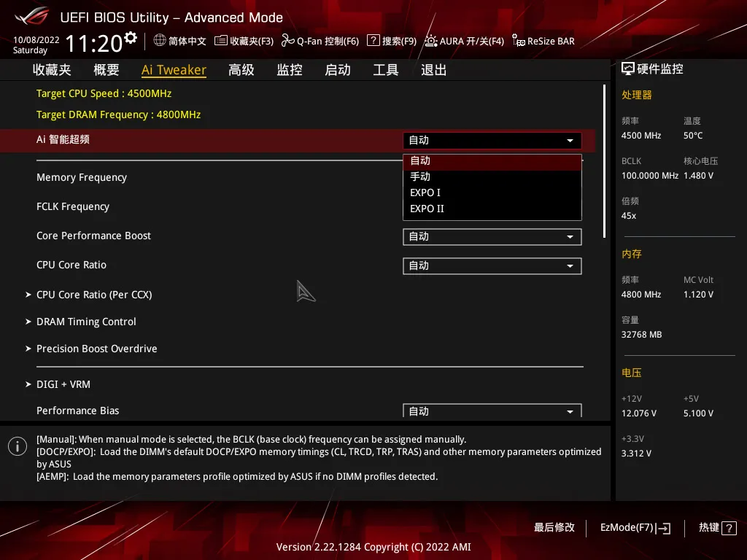Click 搜索(F9) button
The width and height of the screenshot is (747, 560).
click(x=392, y=41)
